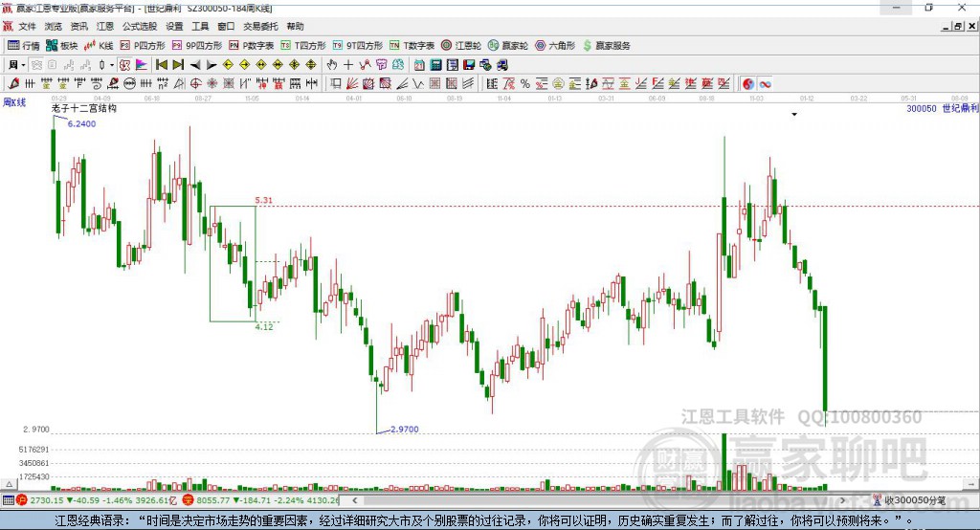
Task: Open the 公式选股 menu
Action: pos(140,26)
